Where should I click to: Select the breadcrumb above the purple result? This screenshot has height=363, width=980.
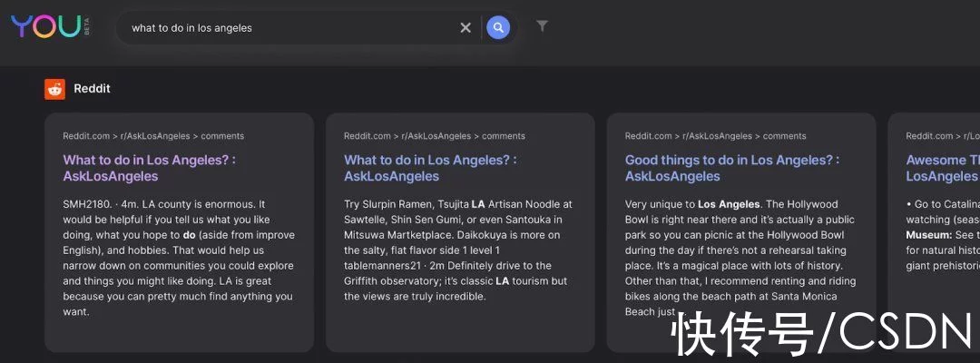coord(153,136)
